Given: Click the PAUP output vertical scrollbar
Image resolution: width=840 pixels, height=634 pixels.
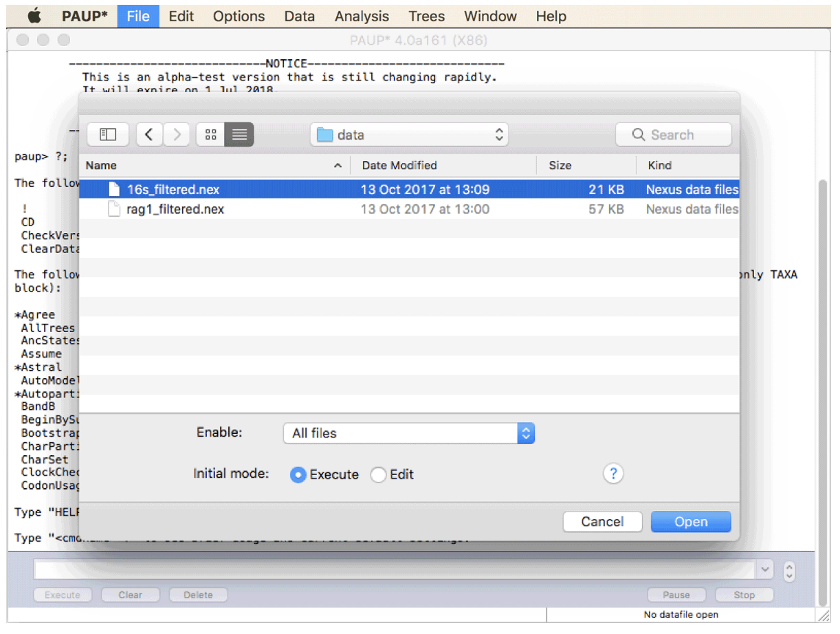Looking at the screenshot, I should pos(823,392).
